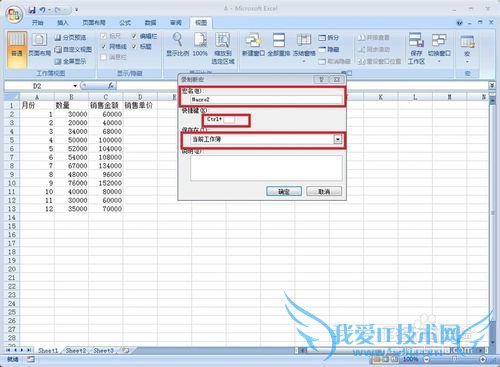Toggle the 标尺 ruler checkbox
The width and height of the screenshot is (500, 367).
tap(104, 36)
